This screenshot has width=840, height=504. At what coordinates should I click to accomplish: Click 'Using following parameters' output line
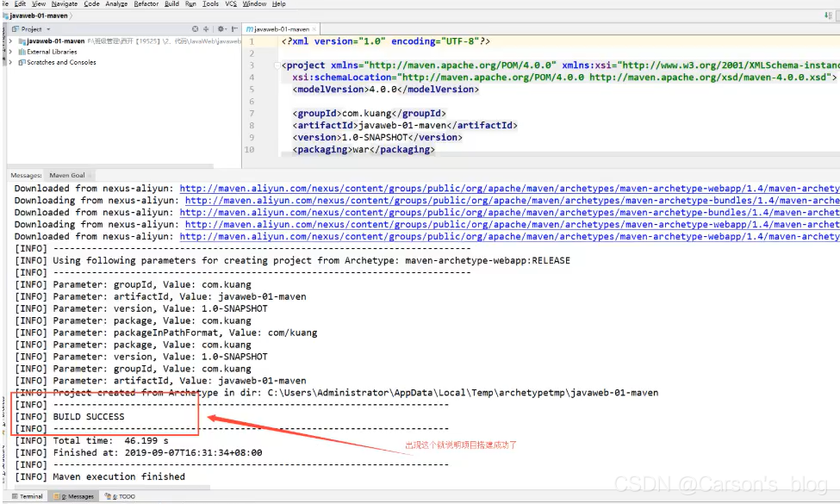click(x=293, y=260)
